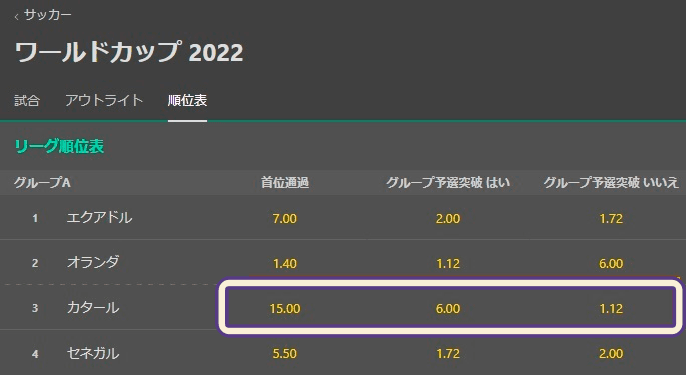Screen dimensions: 686x375
Task: Click the セネガル team name
Action: 93,353
